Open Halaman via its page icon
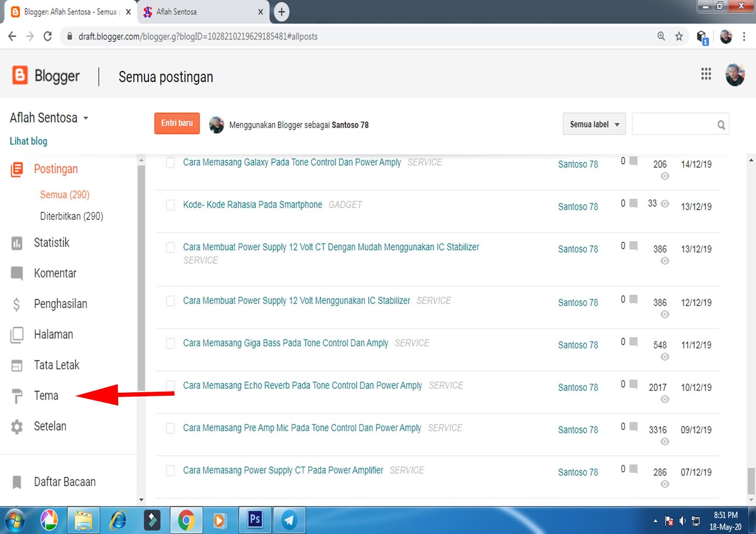Image resolution: width=756 pixels, height=534 pixels. click(x=17, y=334)
